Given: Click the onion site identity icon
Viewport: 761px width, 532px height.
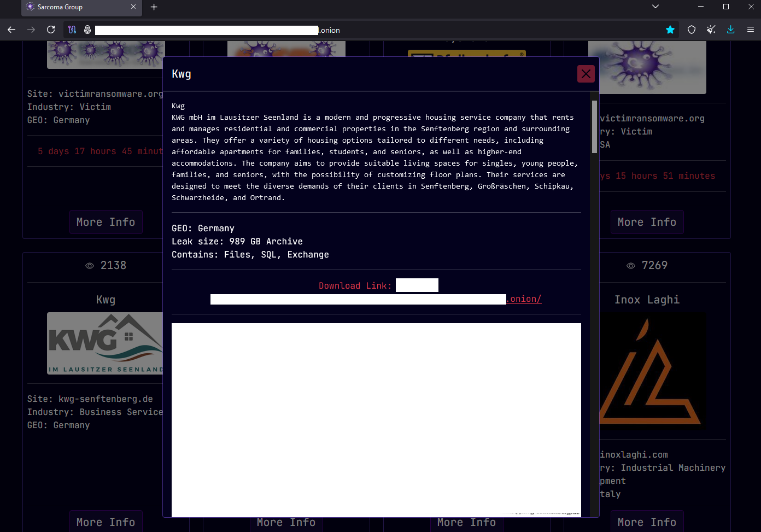Looking at the screenshot, I should point(87,30).
